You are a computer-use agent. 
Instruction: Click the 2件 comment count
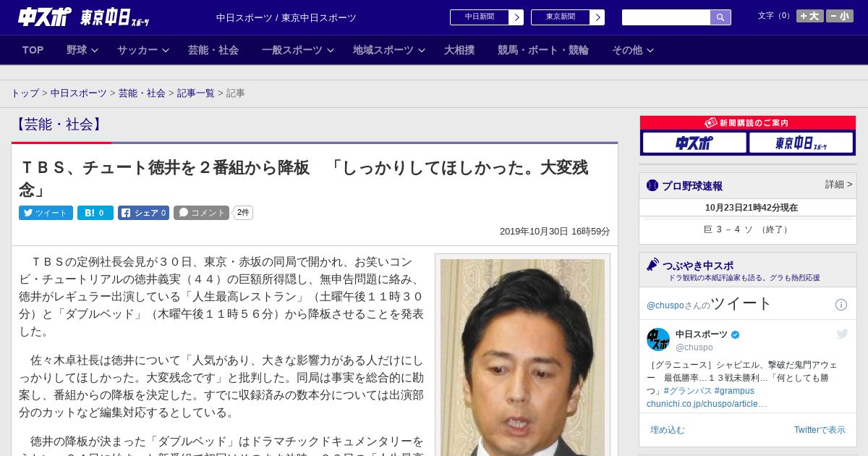243,213
